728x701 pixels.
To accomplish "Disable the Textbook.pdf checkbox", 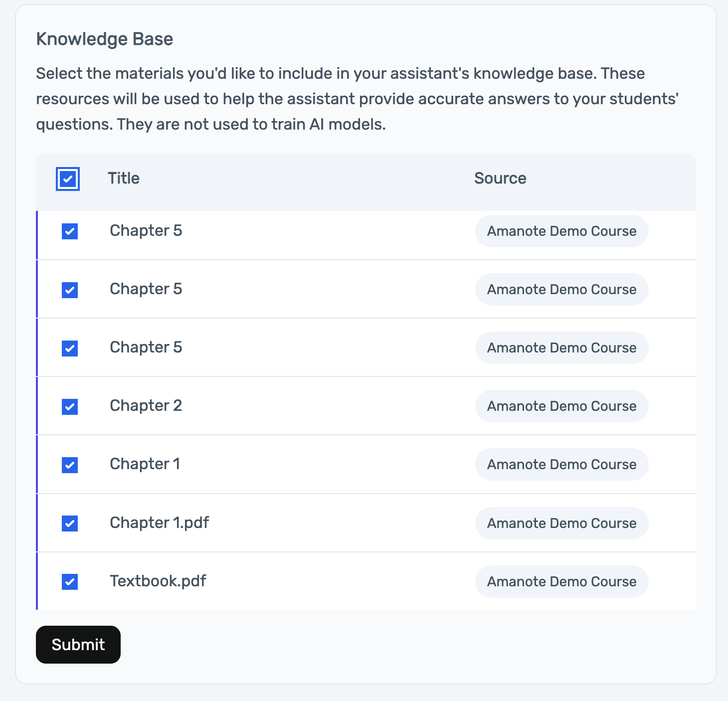I will point(70,581).
